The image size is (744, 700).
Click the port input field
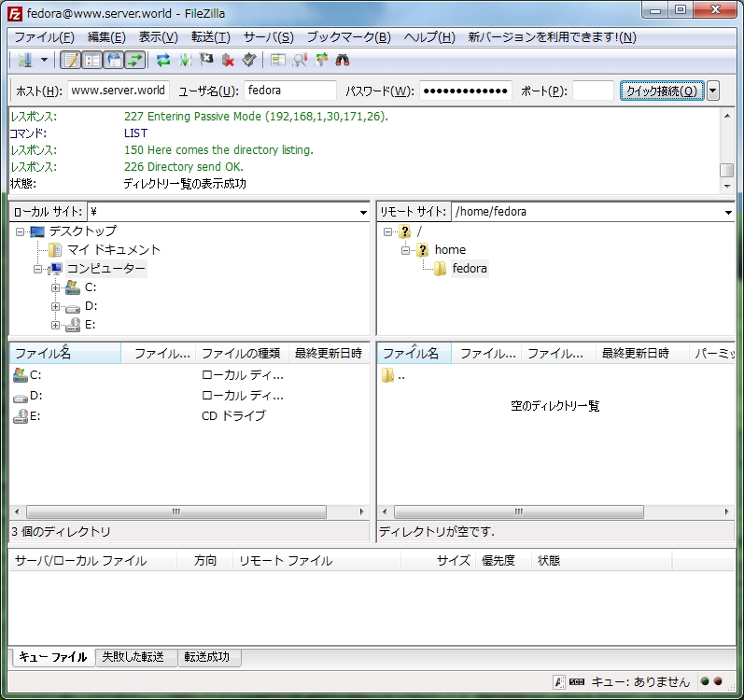click(x=593, y=91)
